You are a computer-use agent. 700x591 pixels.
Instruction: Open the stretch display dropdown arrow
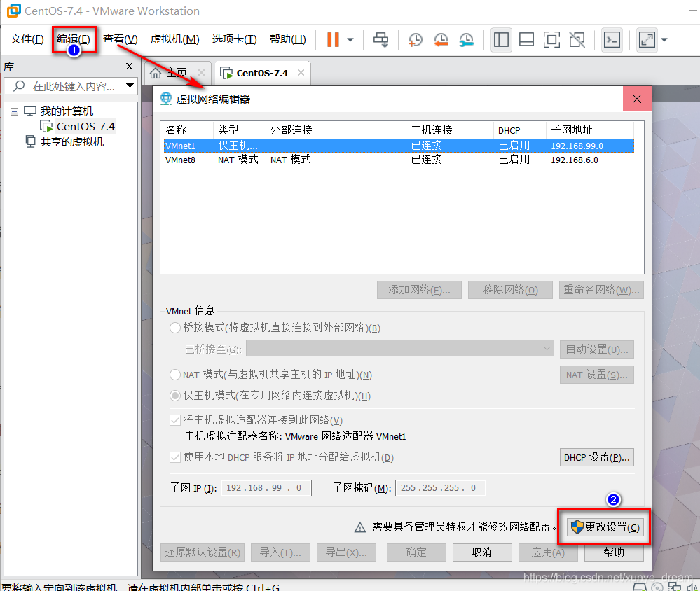664,40
